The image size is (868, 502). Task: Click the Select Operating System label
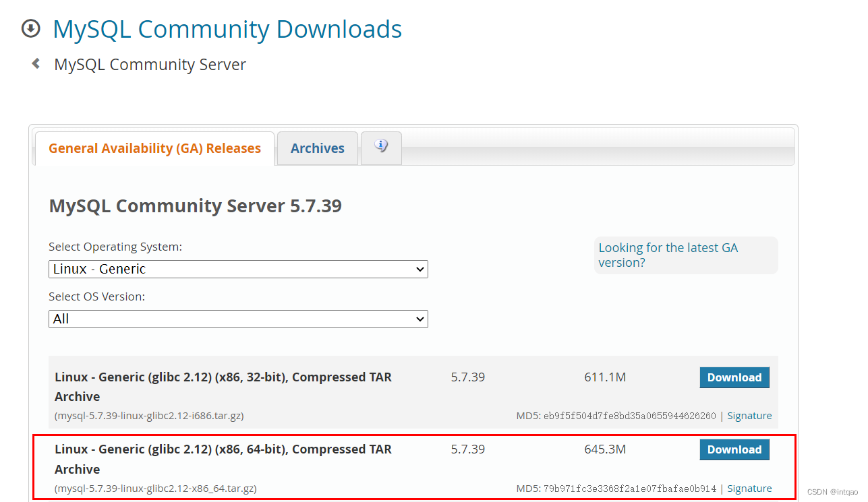115,247
